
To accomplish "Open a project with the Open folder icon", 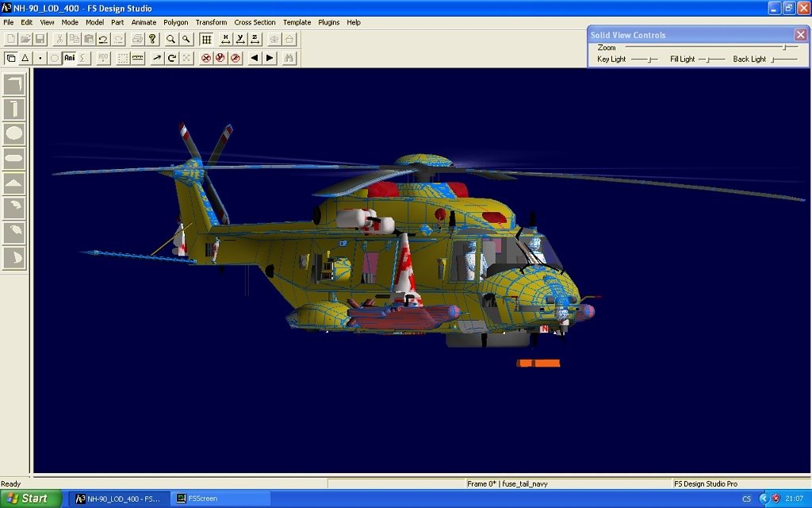I will pos(25,39).
